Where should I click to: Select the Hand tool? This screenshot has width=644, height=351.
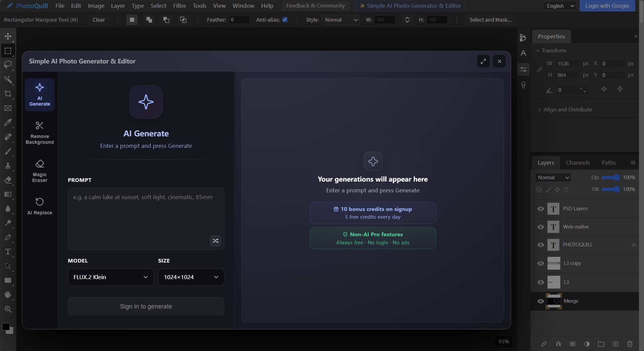(8, 295)
